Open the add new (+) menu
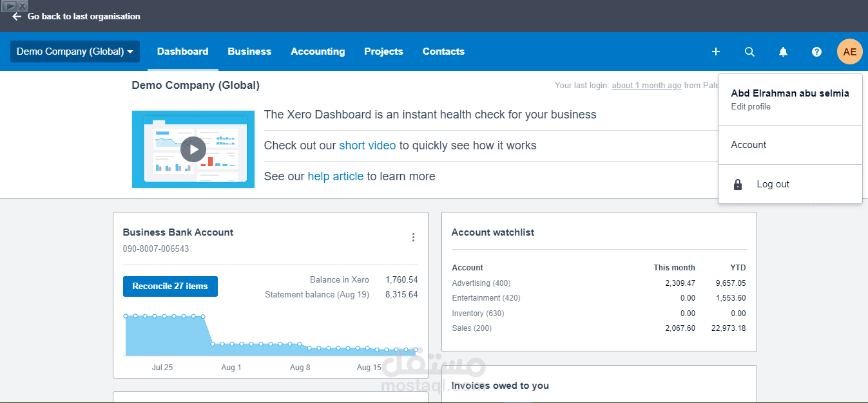868x403 pixels. [715, 52]
